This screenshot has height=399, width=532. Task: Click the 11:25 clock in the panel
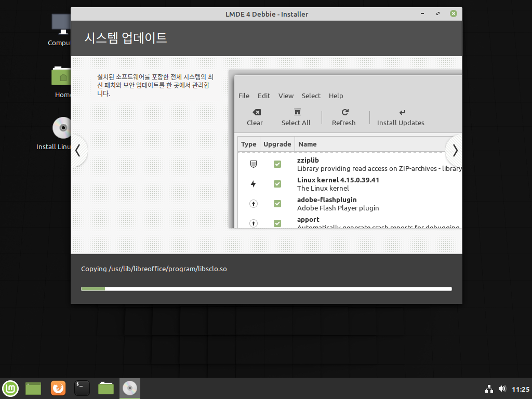pos(521,389)
